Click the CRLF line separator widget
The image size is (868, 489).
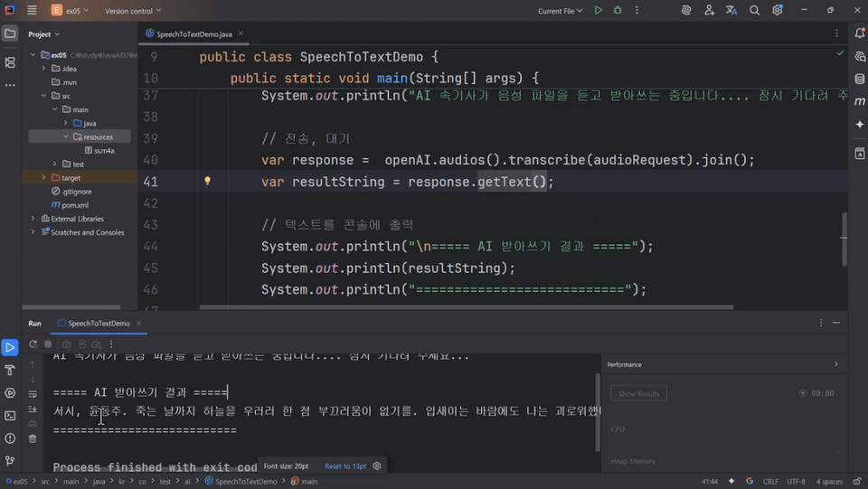(770, 481)
